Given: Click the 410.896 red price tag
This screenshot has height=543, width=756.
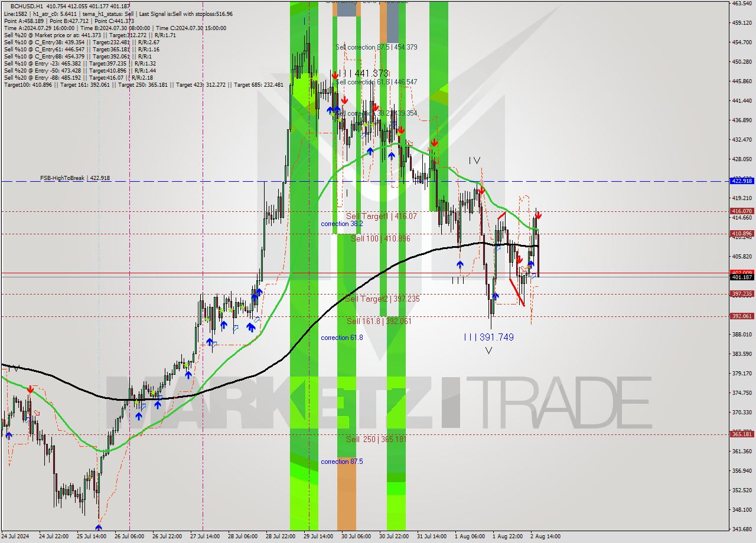Looking at the screenshot, I should click(742, 234).
